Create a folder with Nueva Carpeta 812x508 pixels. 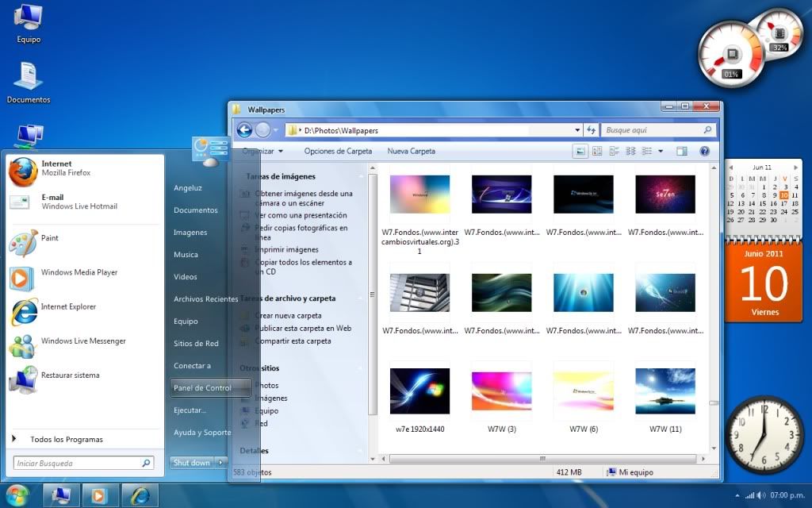click(412, 152)
